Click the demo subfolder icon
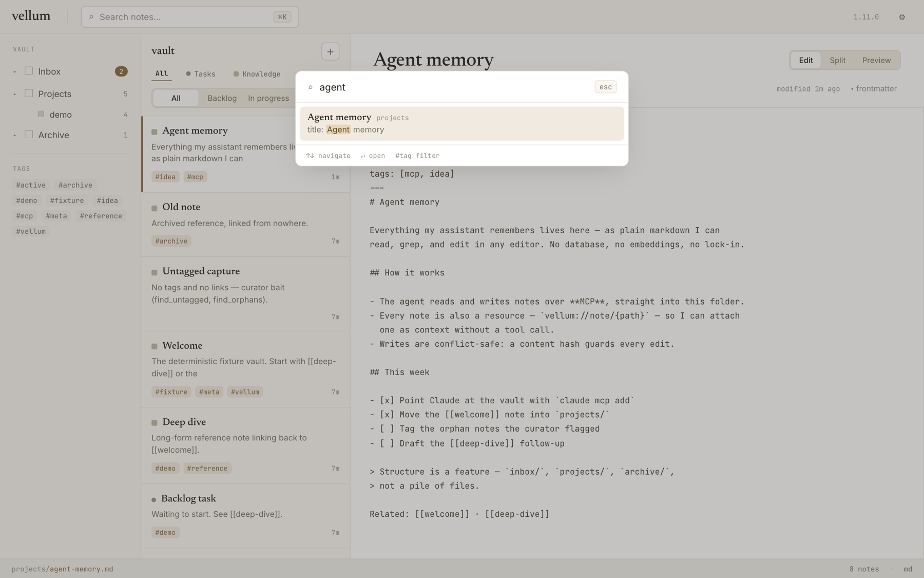The width and height of the screenshot is (924, 578). pyautogui.click(x=41, y=114)
